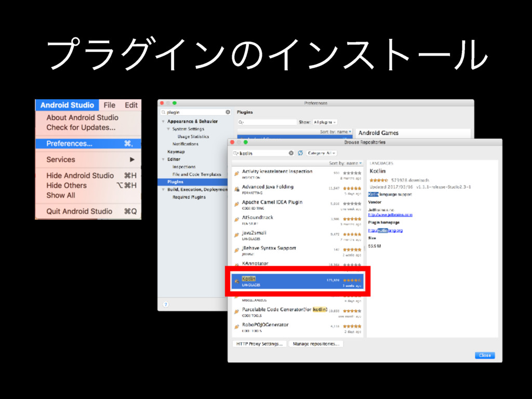The image size is (532, 399).
Task: Collapse System Settings tree node
Action: (x=168, y=129)
